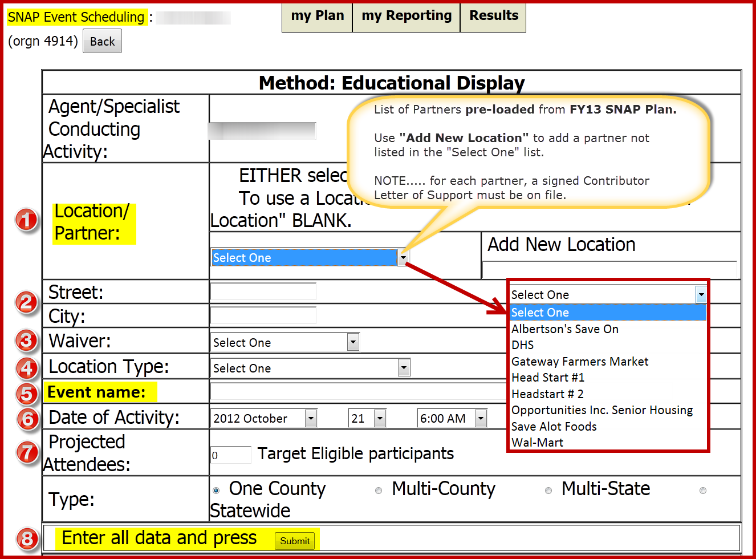Image resolution: width=756 pixels, height=559 pixels.
Task: Click the red numbered marker 8 in Submit row
Action: [26, 538]
